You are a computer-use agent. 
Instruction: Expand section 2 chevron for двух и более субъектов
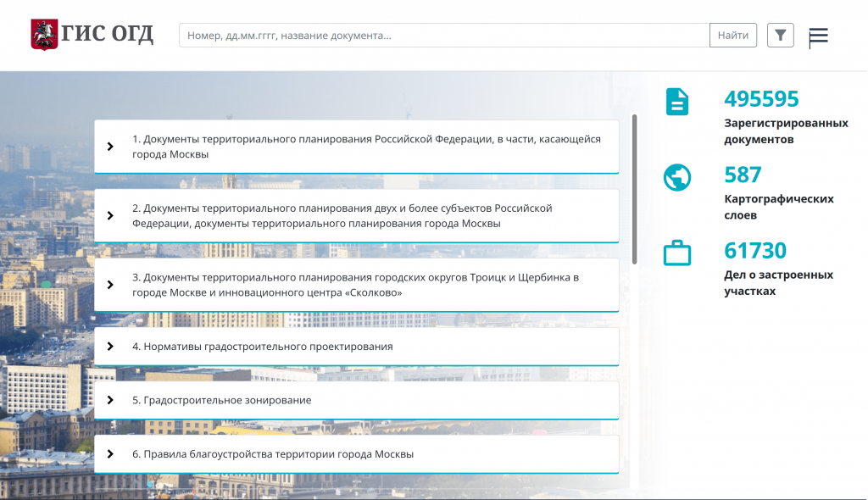(x=110, y=216)
